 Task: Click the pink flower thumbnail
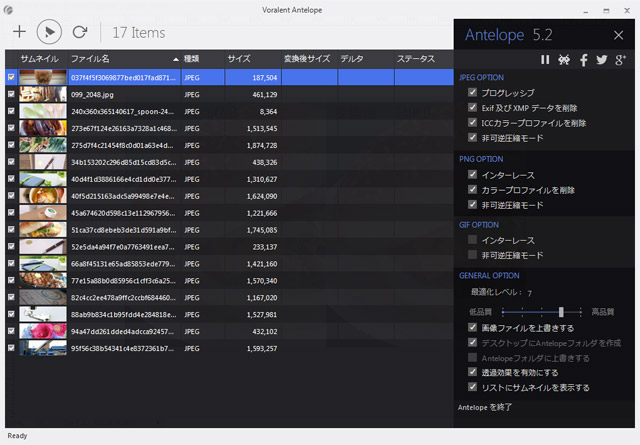point(43,331)
